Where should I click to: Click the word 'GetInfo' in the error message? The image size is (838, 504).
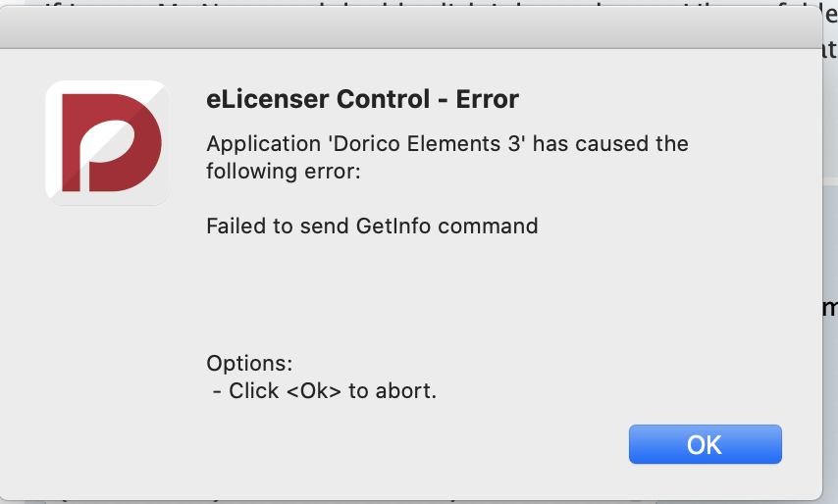(394, 227)
